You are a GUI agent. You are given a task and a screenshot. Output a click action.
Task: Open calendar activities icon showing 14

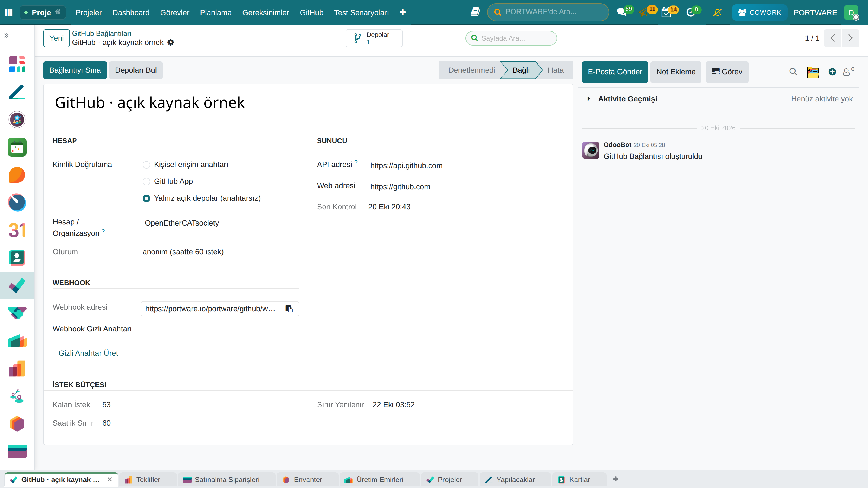pyautogui.click(x=666, y=12)
